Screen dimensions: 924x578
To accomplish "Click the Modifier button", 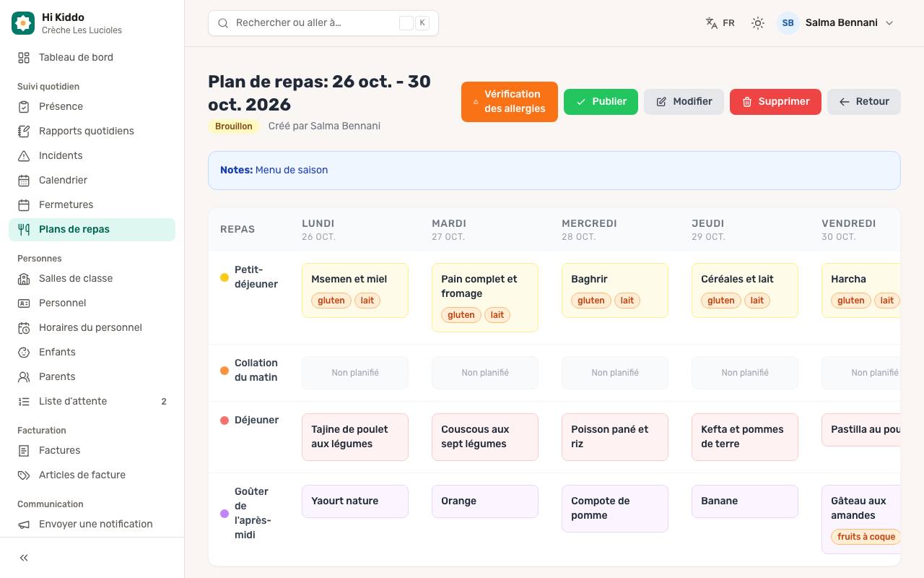I will [x=684, y=102].
